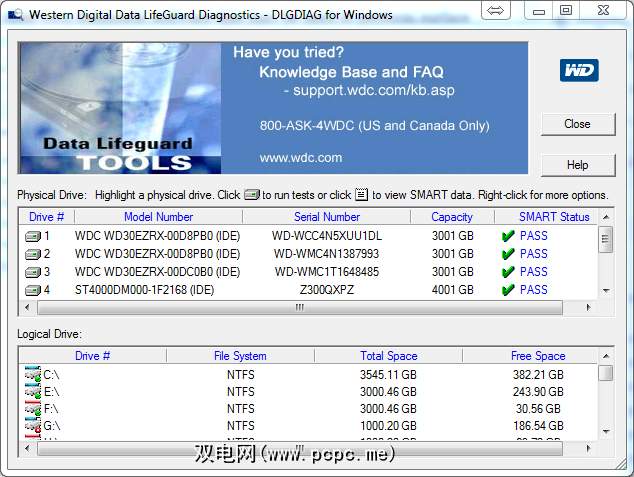Click the 4001 GB capacity value
This screenshot has width=634, height=477.
(452, 290)
